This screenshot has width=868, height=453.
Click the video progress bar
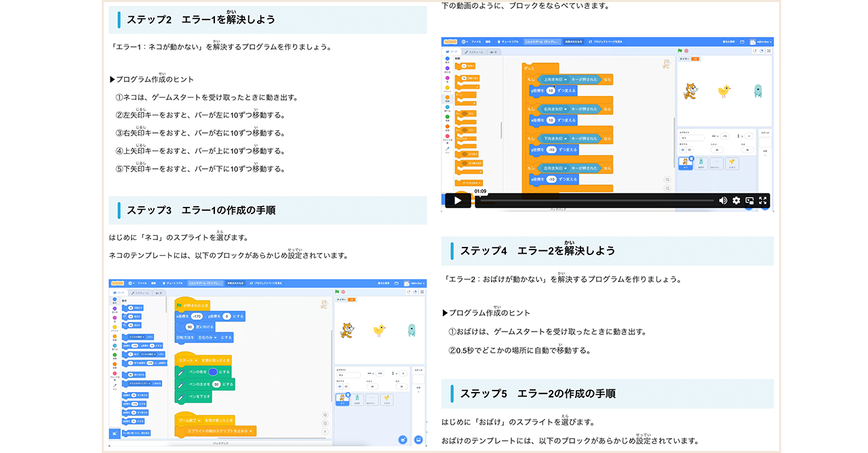(597, 201)
